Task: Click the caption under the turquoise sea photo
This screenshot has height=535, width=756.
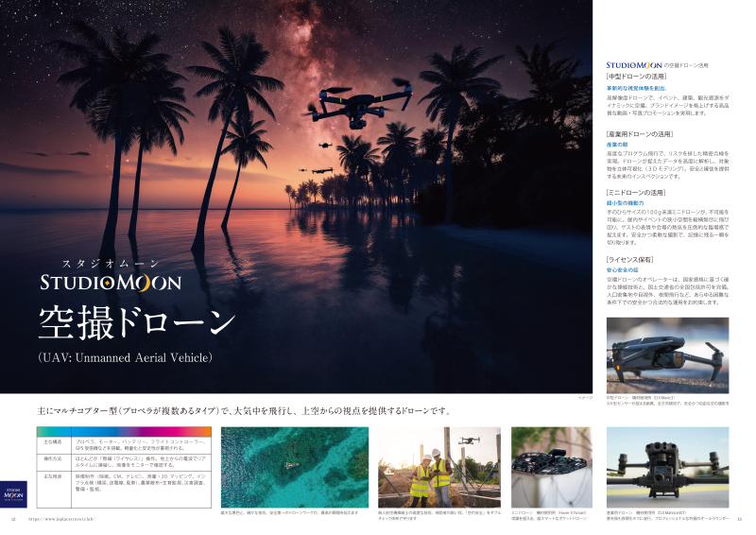Action: 289,513
